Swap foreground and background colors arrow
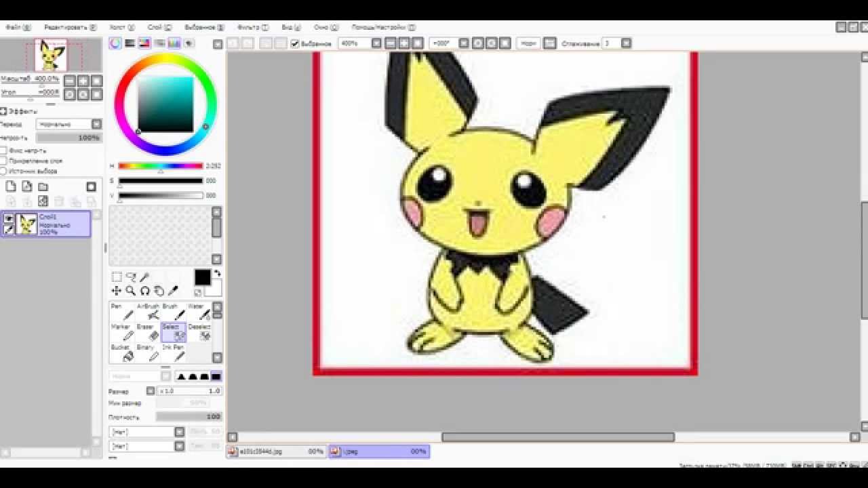This screenshot has width=868, height=488. pyautogui.click(x=217, y=273)
